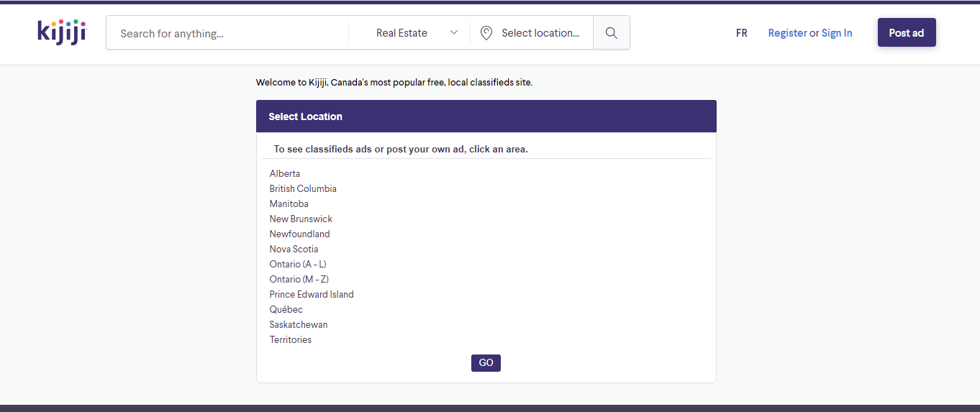Select Québec from the list
This screenshot has width=980, height=412.
tap(286, 310)
